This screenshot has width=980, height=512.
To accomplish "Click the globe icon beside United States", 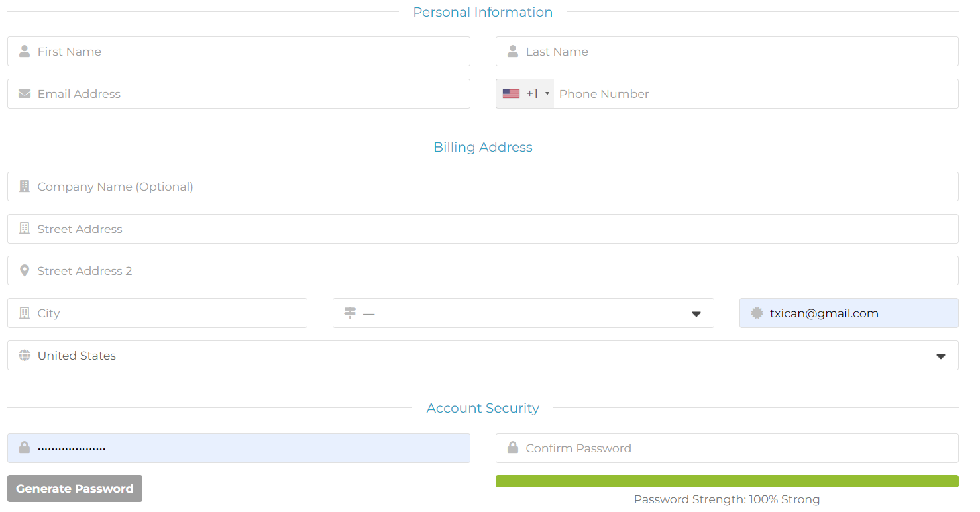I will 25,356.
